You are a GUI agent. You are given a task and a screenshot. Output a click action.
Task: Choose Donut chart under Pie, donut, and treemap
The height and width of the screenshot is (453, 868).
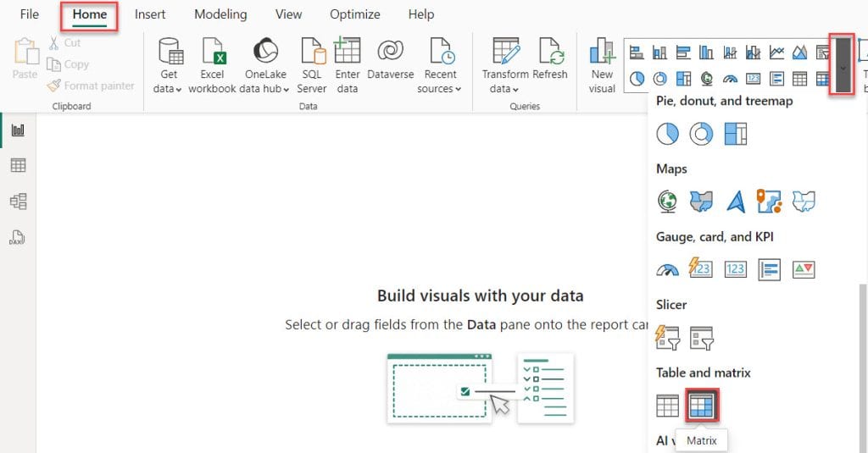pyautogui.click(x=701, y=134)
